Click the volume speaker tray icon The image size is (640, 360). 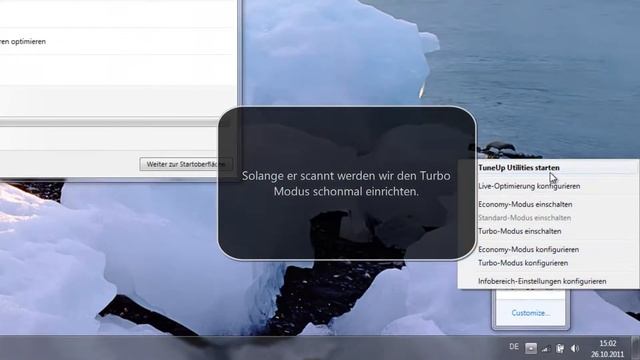pyautogui.click(x=575, y=348)
